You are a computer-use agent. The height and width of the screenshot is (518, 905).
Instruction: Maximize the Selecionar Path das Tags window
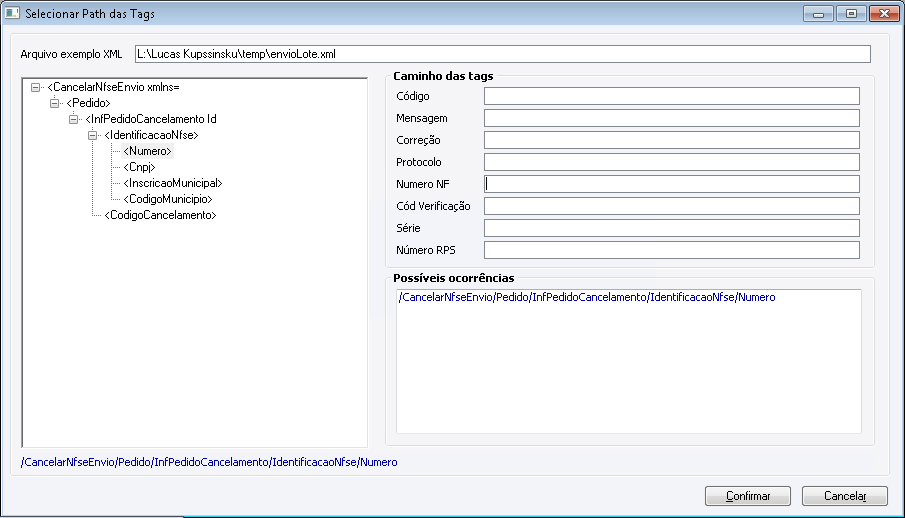pyautogui.click(x=851, y=13)
